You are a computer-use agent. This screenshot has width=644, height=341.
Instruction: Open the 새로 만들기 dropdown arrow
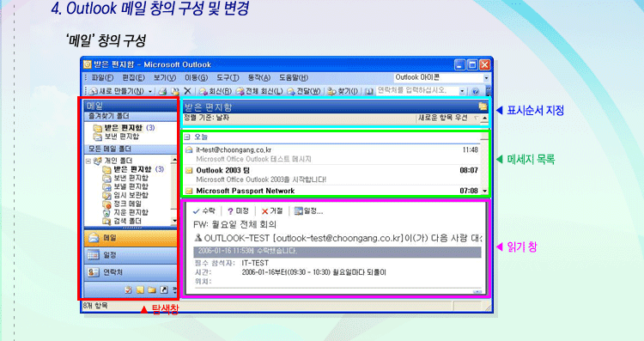(x=150, y=91)
